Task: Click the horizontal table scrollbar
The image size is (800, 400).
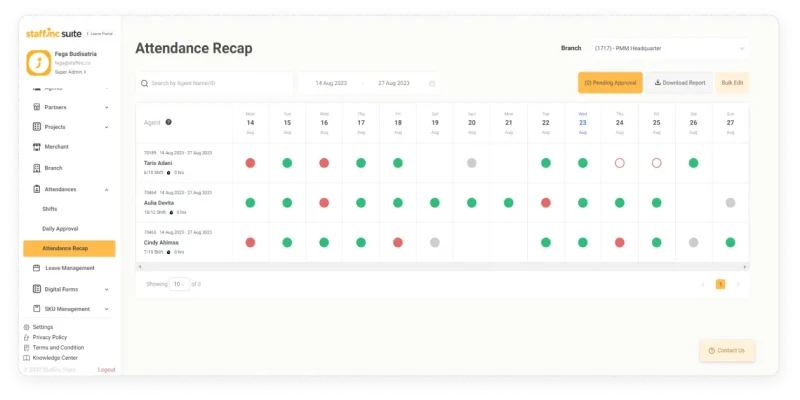Action: 442,267
